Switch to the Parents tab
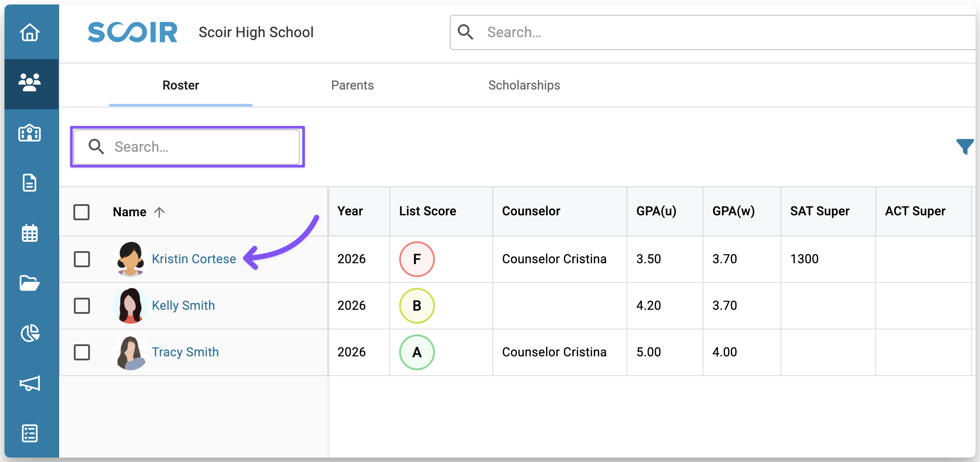 pyautogui.click(x=352, y=85)
